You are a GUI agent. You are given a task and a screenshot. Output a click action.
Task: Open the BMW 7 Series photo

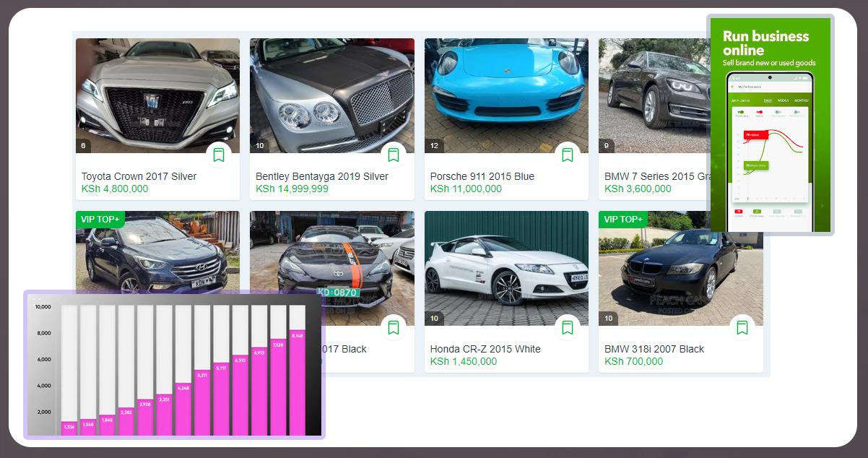654,95
